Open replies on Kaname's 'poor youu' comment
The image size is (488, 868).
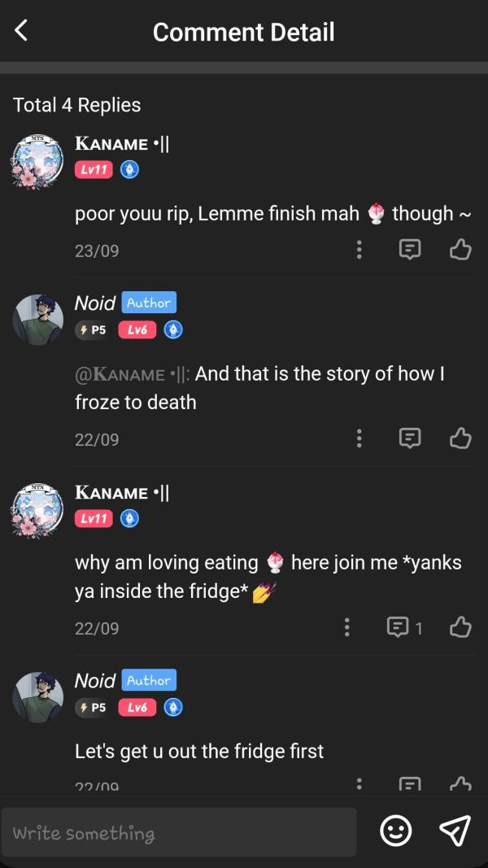[409, 250]
